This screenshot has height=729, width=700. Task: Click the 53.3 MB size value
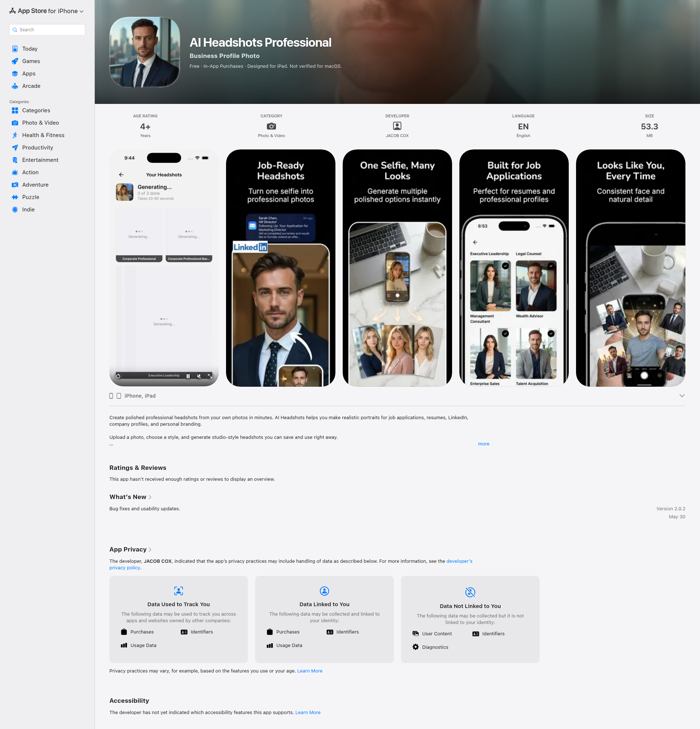[649, 127]
